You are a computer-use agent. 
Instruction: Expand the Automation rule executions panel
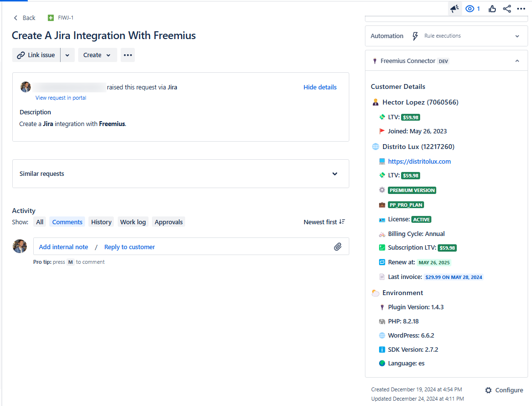[517, 36]
